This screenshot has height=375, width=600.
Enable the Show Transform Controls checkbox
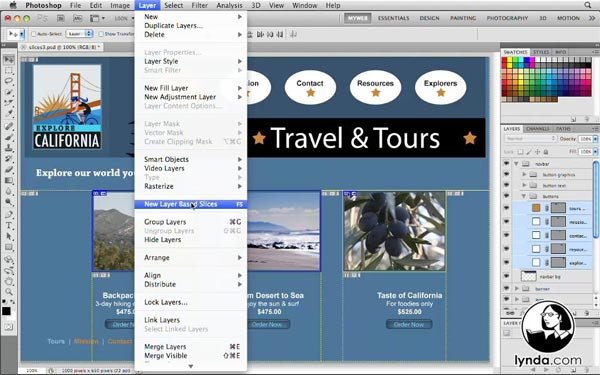pos(101,34)
